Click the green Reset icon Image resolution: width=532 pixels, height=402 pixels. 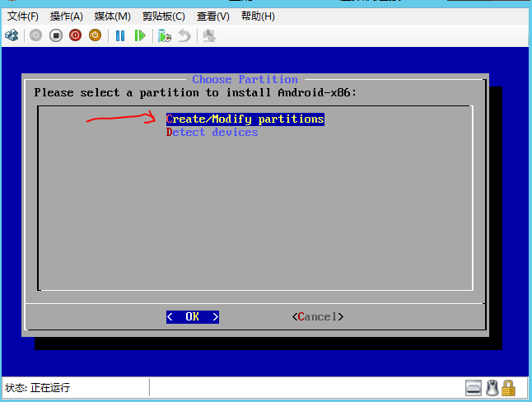tap(140, 35)
